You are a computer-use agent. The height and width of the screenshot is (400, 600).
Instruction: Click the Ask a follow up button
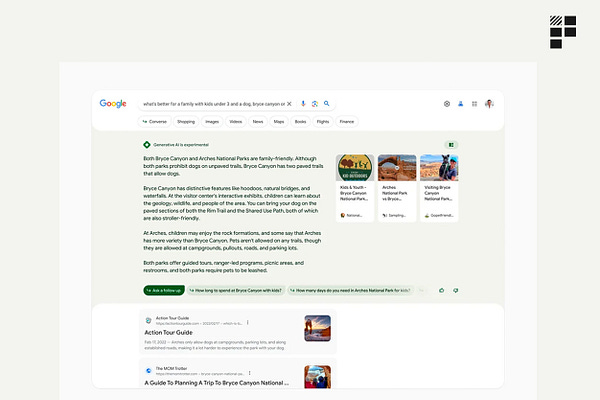click(164, 291)
